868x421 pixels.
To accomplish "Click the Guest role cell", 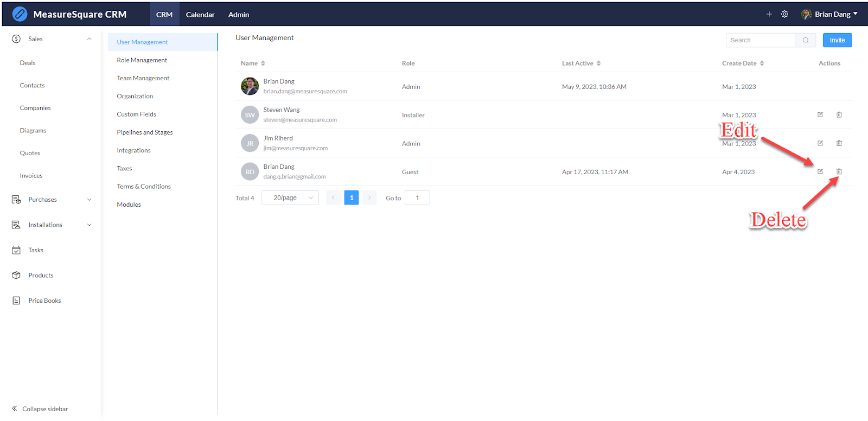I will tap(410, 172).
